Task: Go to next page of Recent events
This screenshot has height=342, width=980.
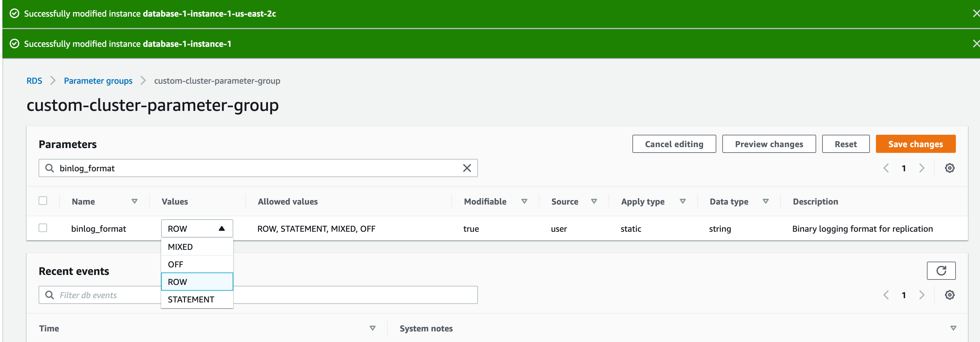Action: (x=921, y=295)
